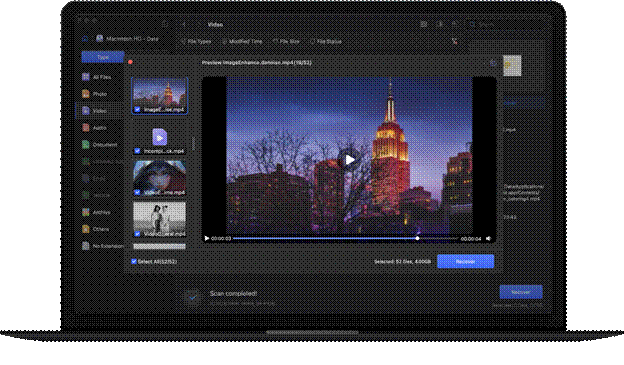Toggle the checkbox on the hooded face video
The image size is (624, 365).
[x=137, y=192]
